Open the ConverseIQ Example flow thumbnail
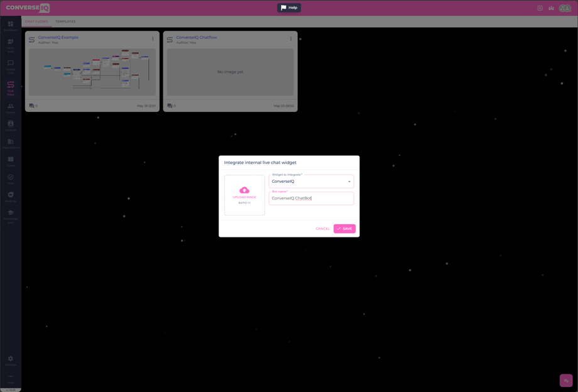This screenshot has width=578, height=392. coord(92,72)
